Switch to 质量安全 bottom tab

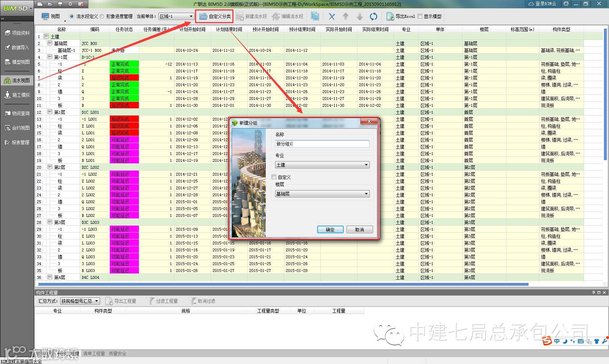tap(117, 353)
